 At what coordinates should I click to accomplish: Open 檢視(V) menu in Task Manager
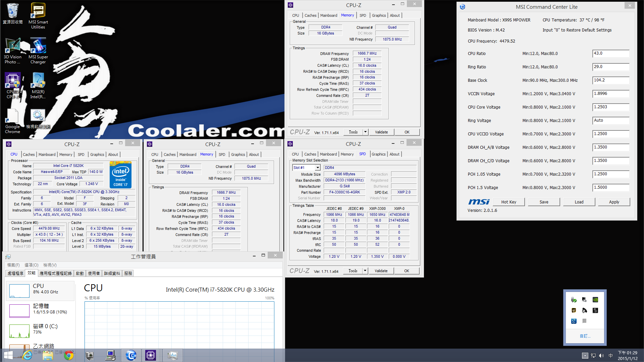[x=50, y=265]
